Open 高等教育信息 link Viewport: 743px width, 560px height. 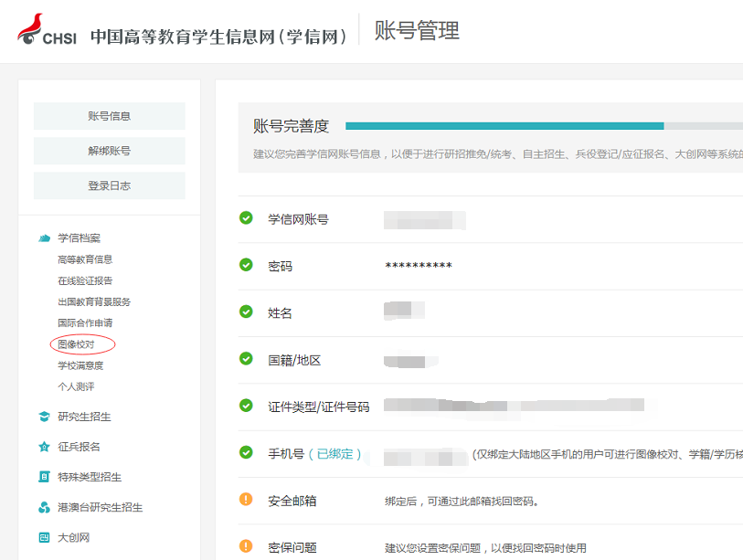85,259
